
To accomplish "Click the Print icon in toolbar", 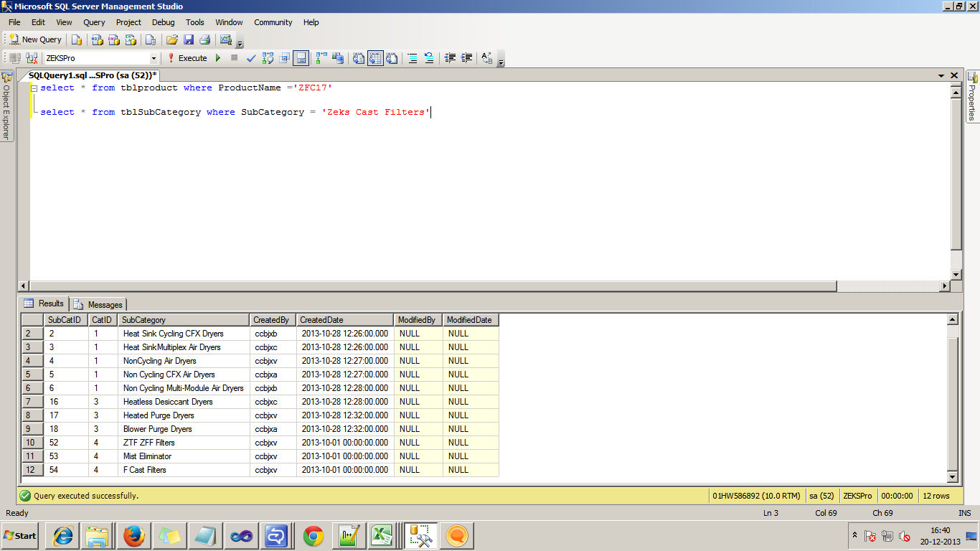I will click(204, 39).
